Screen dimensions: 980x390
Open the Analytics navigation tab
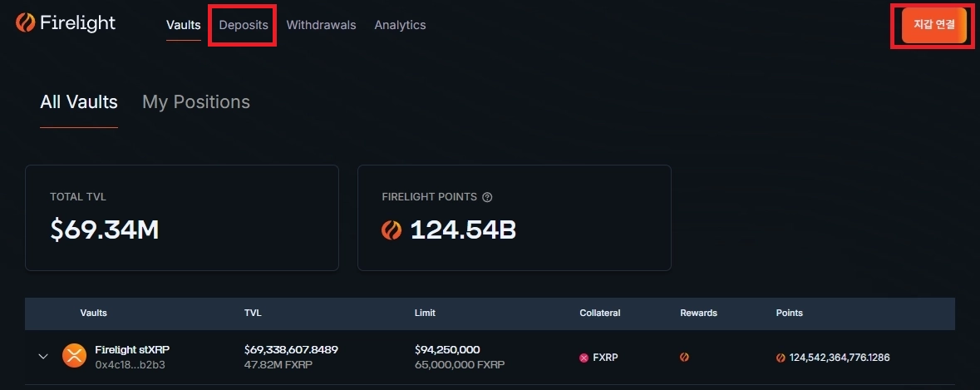tap(400, 25)
